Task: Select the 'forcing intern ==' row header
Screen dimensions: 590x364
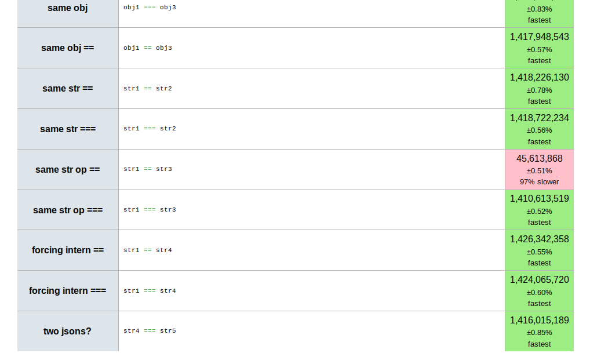Action: [x=68, y=250]
